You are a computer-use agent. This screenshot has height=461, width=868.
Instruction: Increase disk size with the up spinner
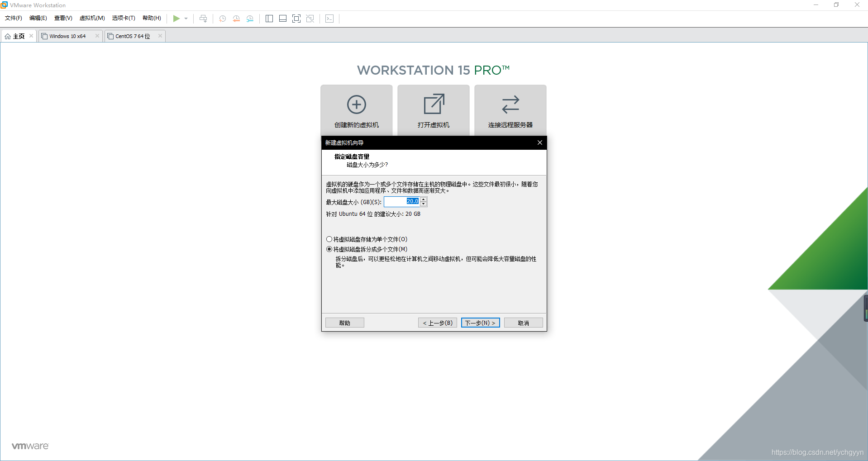pyautogui.click(x=424, y=199)
